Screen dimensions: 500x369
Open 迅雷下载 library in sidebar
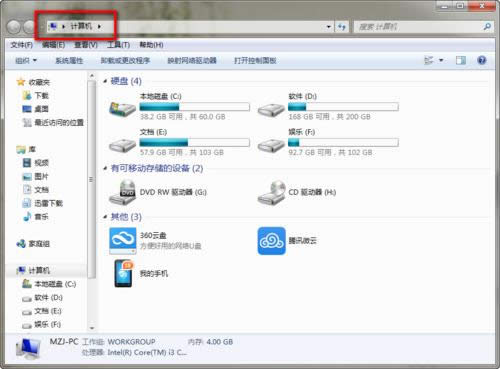click(42, 203)
